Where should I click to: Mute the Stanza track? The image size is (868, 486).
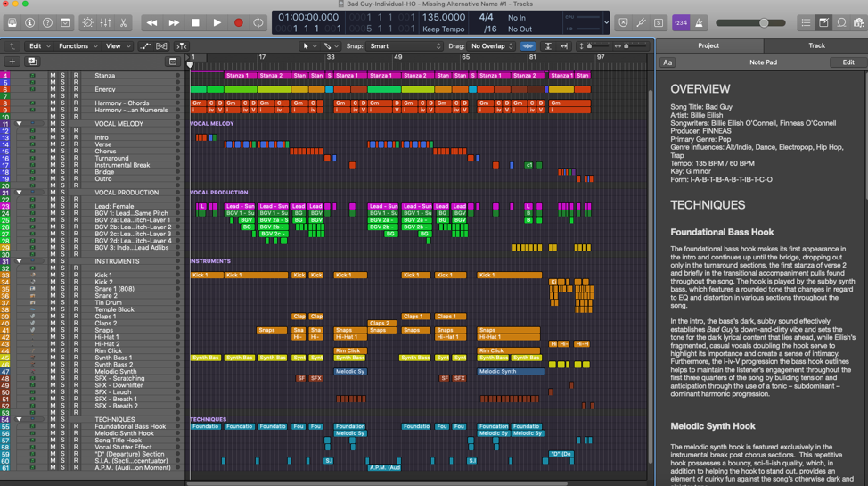tap(53, 76)
